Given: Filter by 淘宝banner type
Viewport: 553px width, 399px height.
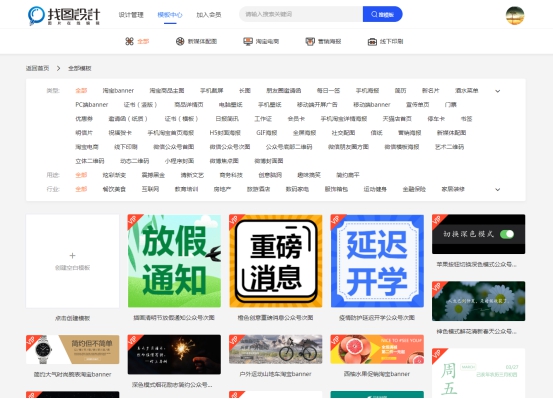Looking at the screenshot, I should click(x=118, y=91).
